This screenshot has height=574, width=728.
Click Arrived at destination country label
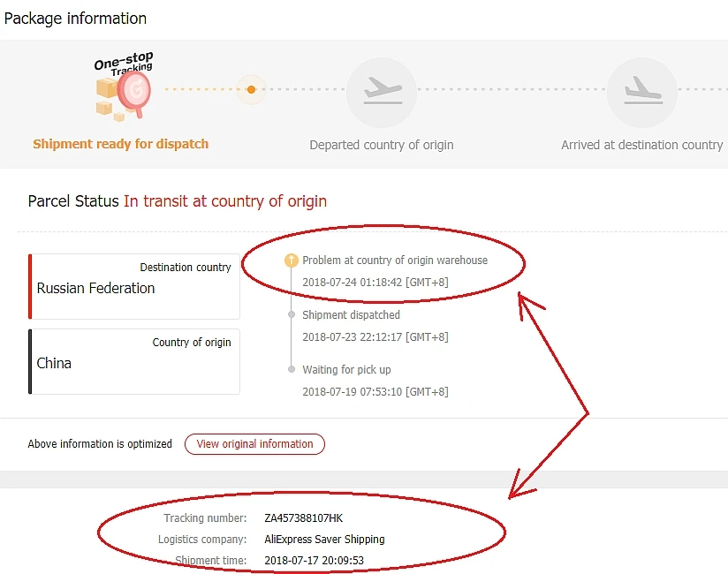tap(641, 145)
